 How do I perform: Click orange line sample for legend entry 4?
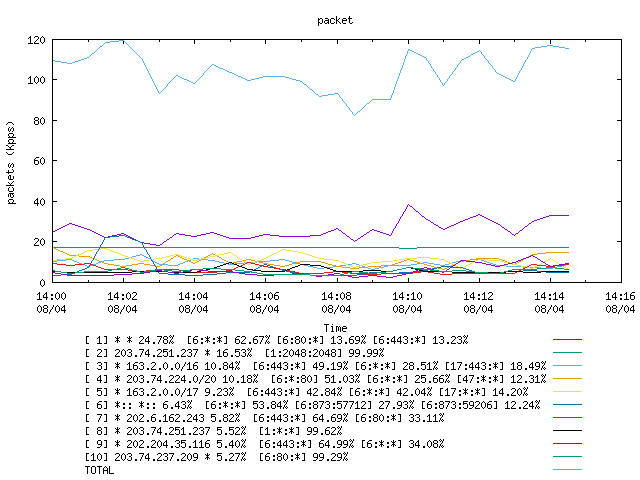click(567, 379)
